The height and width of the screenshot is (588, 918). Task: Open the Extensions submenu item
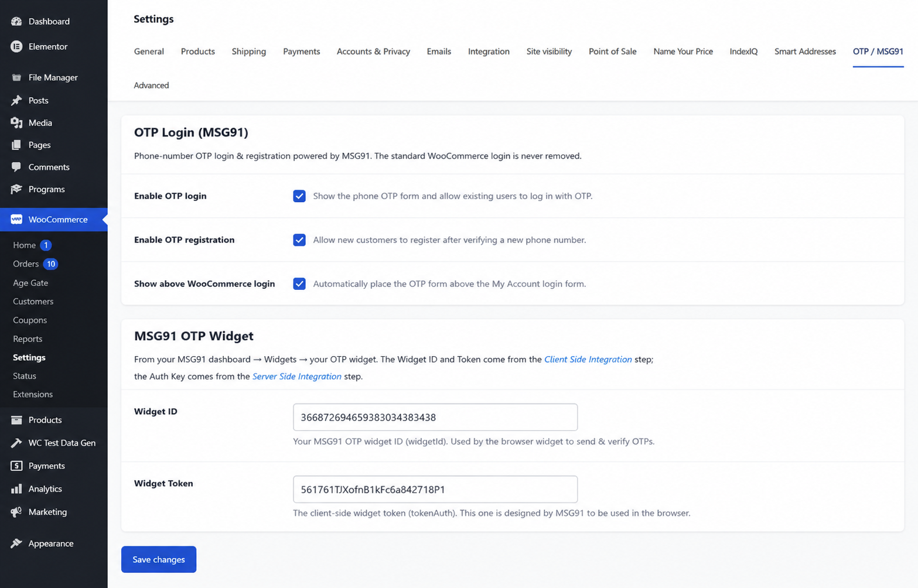click(33, 395)
